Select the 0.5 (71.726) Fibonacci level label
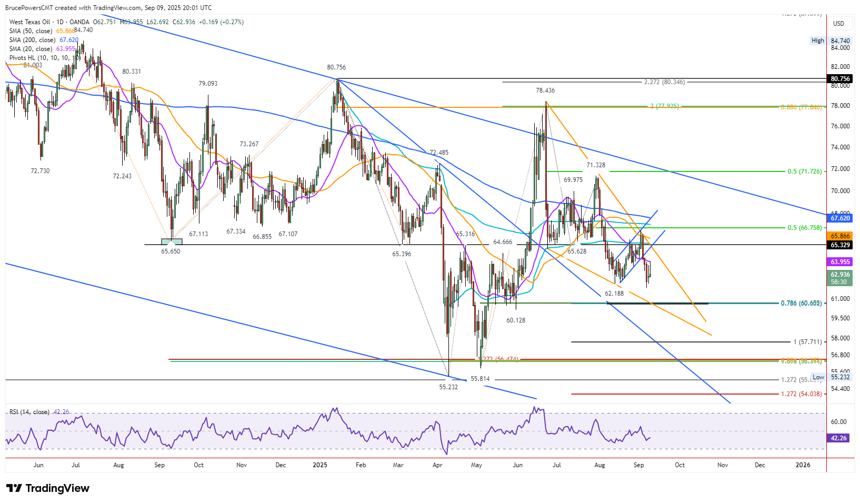This screenshot has height=504, width=860. coord(805,172)
